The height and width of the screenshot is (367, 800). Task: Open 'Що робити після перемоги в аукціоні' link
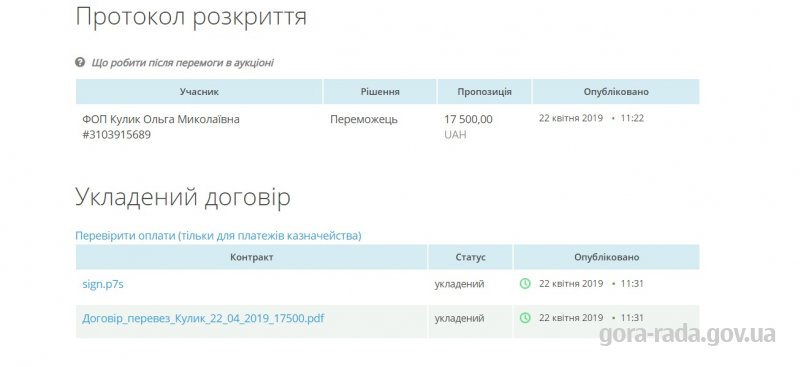tap(183, 63)
